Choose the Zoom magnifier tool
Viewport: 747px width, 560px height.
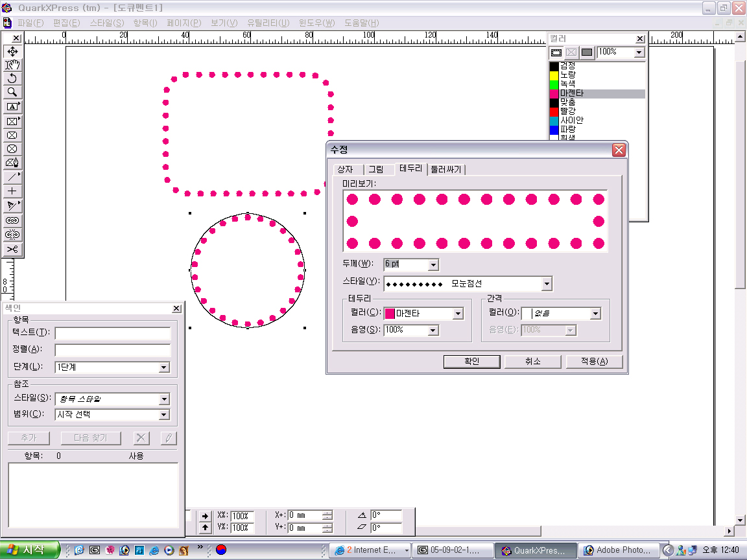[x=12, y=93]
